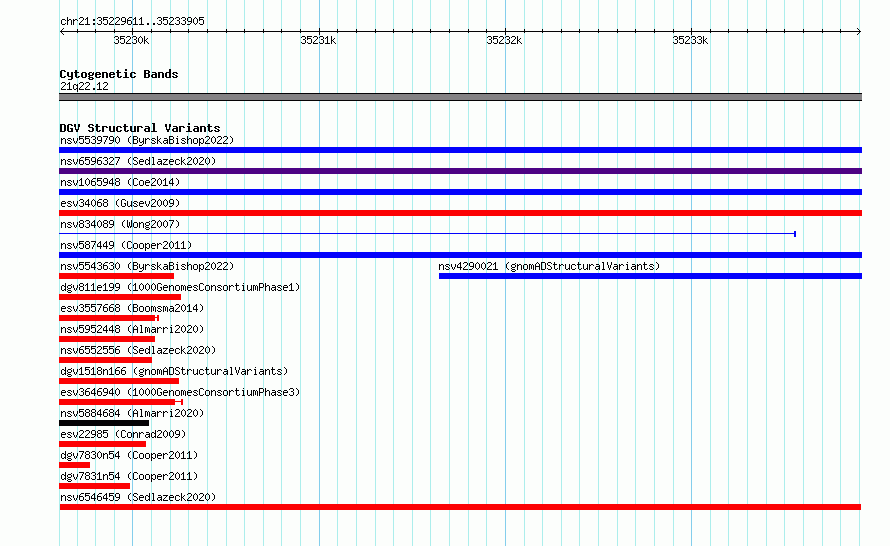This screenshot has width=890, height=546.
Task: Click the 35232k ruler tick label
Action: tap(504, 40)
